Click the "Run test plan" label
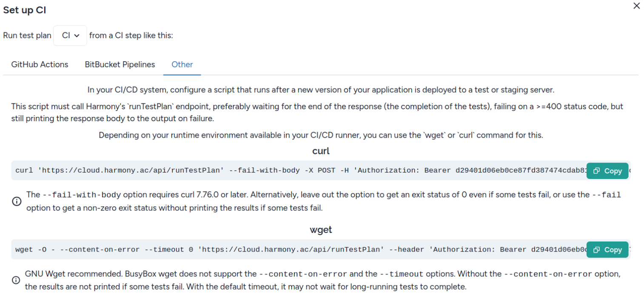Screen dimensions: 644x298 (27, 36)
